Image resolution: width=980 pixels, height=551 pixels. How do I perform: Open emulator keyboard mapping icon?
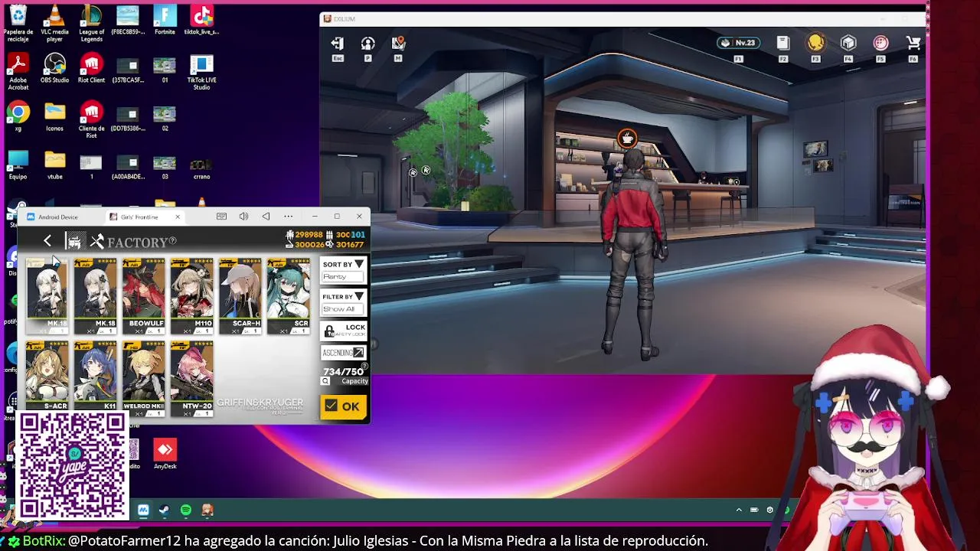click(221, 217)
